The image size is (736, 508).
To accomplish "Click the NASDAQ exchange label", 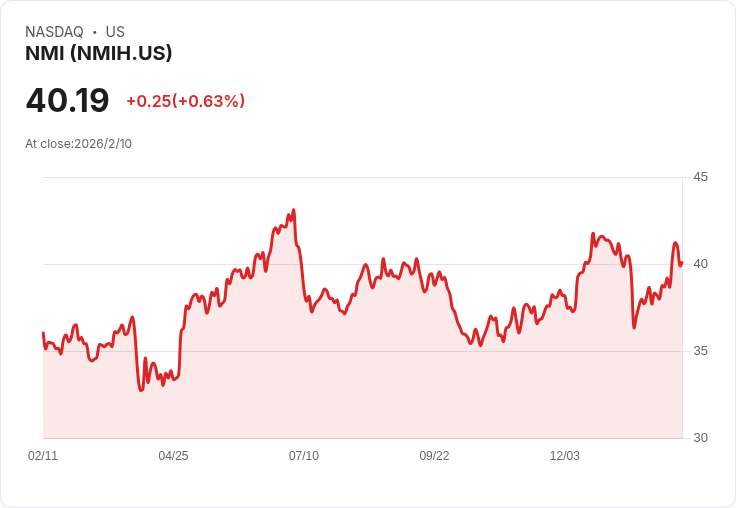I will point(54,32).
